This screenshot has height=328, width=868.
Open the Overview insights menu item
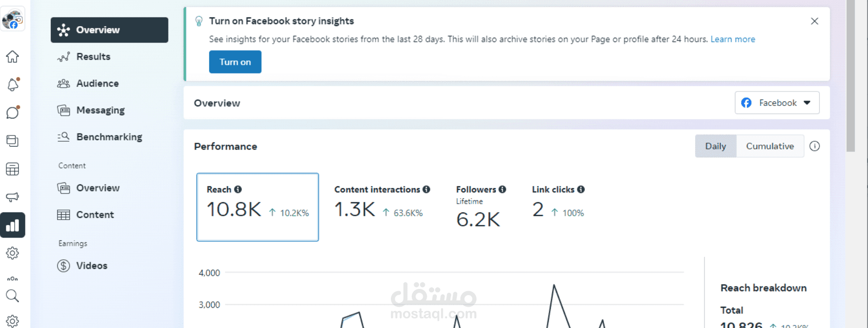pyautogui.click(x=109, y=30)
